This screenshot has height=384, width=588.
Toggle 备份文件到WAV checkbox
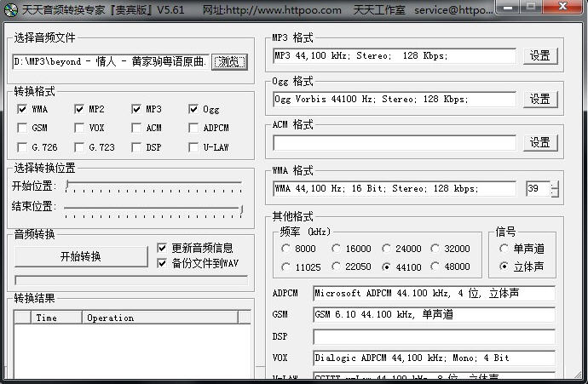(x=163, y=262)
